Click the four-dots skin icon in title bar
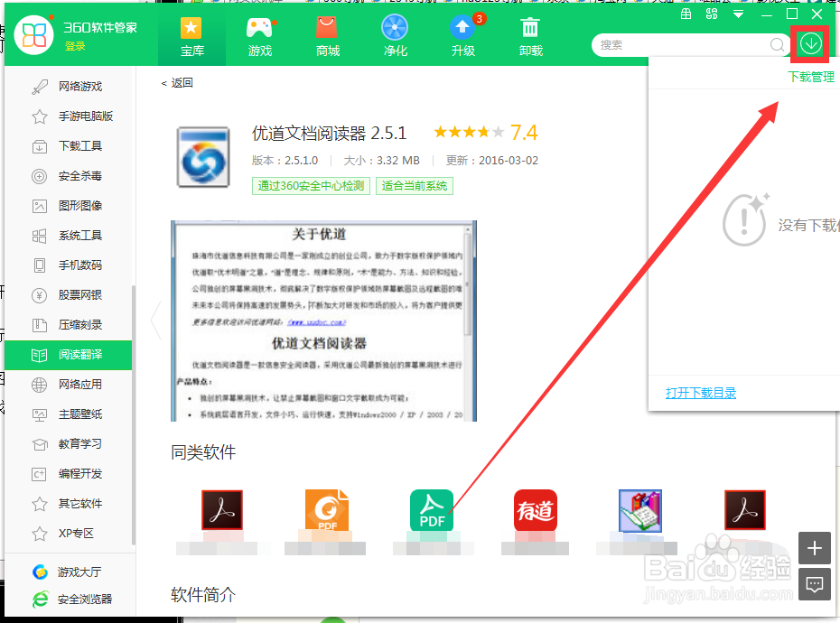Viewport: 840px width, 623px height. point(712,14)
